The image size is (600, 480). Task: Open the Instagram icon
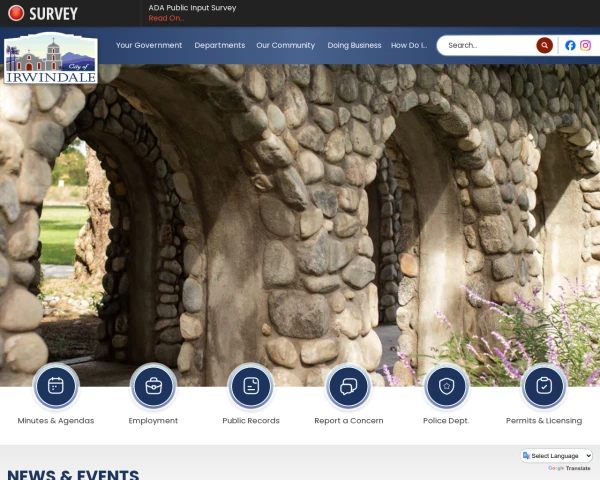pos(585,46)
